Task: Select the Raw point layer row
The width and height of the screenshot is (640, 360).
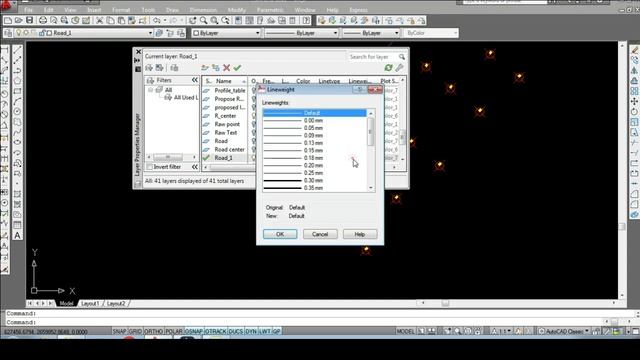Action: coord(227,124)
